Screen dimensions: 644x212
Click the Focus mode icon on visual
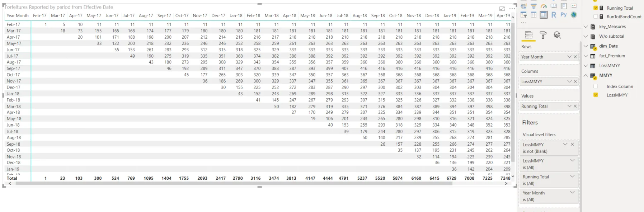coord(502,9)
